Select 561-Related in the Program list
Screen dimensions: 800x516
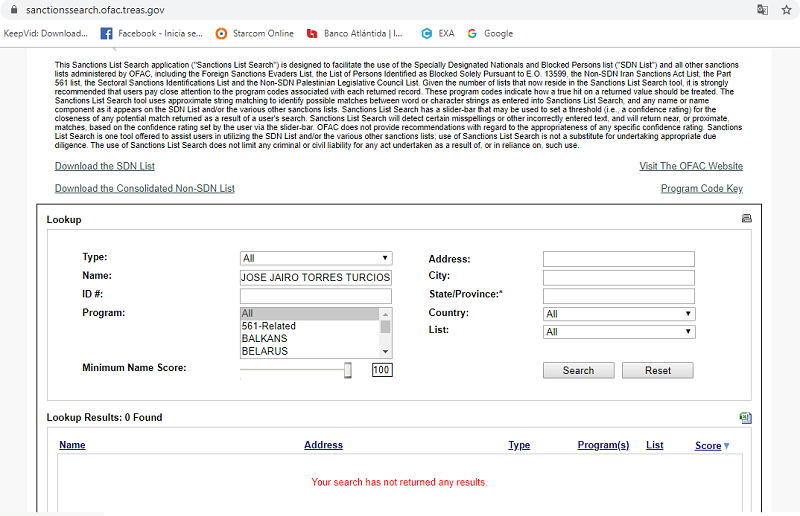point(269,326)
